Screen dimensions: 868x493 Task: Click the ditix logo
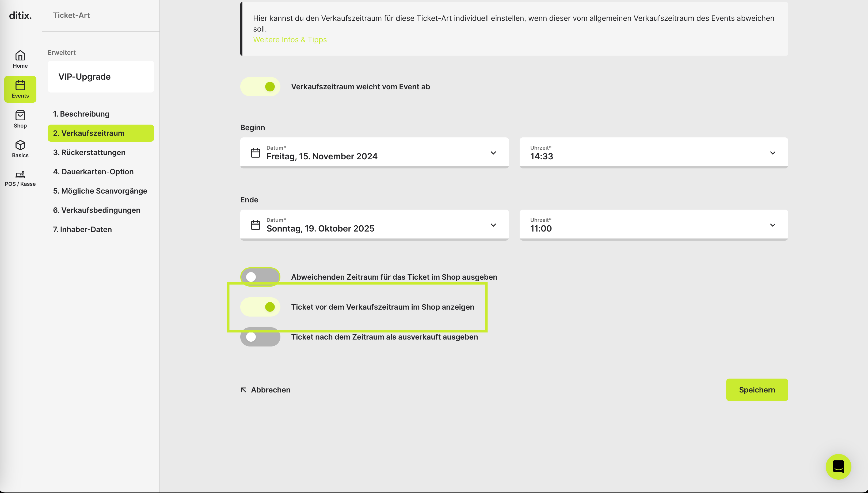20,15
